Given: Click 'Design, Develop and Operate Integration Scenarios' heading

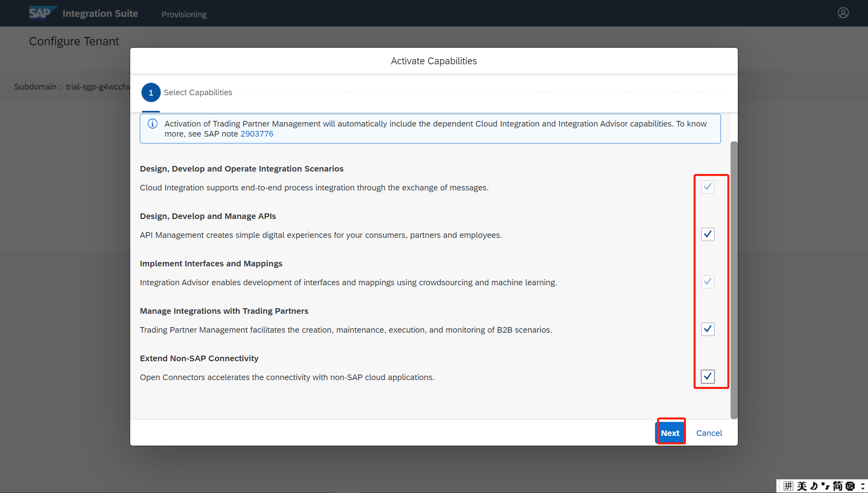Looking at the screenshot, I should 242,169.
